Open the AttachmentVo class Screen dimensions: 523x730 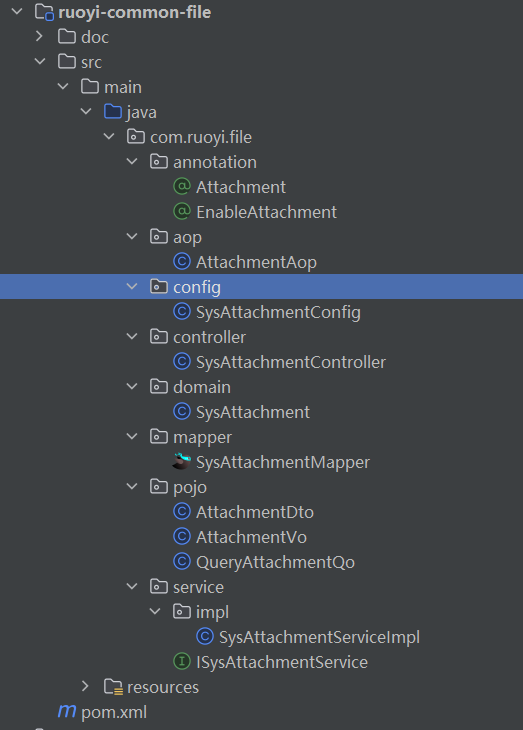(x=251, y=537)
